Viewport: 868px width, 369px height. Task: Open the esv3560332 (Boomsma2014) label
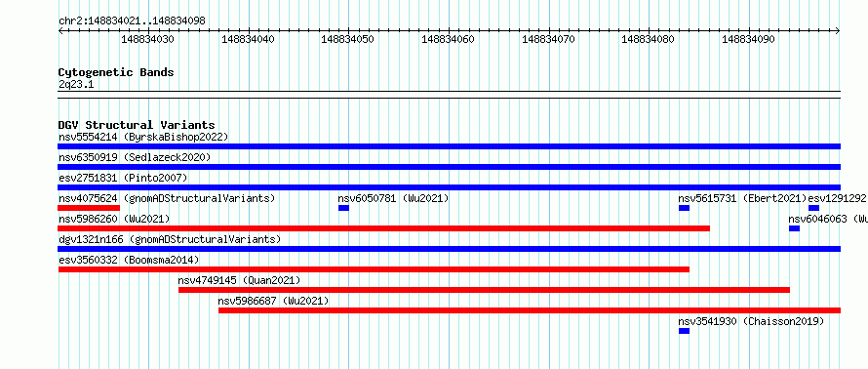(129, 260)
